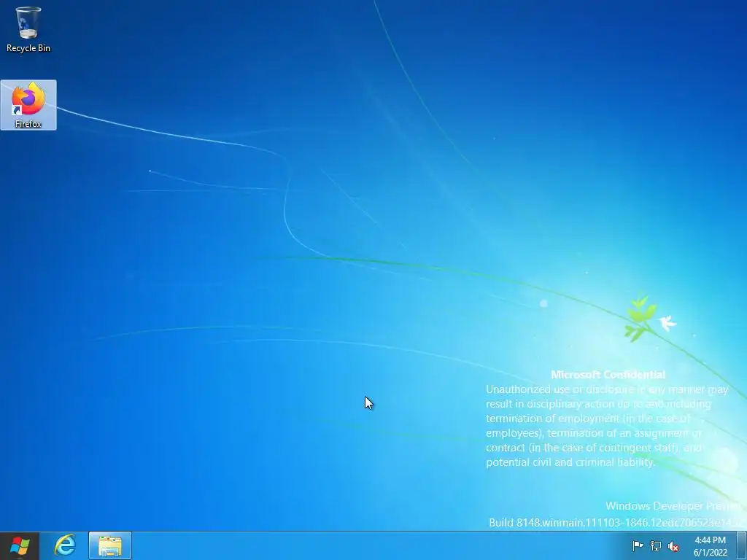This screenshot has height=560, width=747.
Task: Launch Internet Explorer from the taskbar
Action: [x=65, y=545]
